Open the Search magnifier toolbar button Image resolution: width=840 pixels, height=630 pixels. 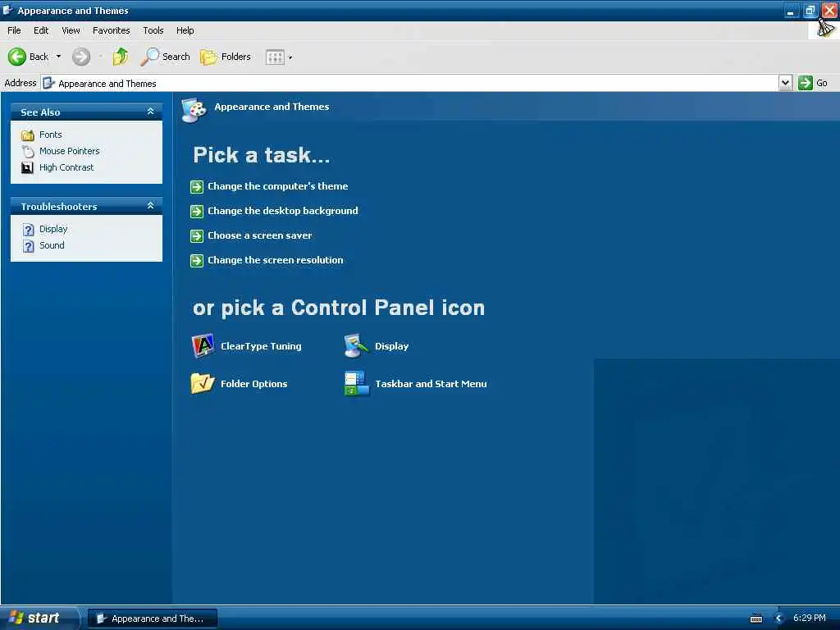[x=165, y=57]
